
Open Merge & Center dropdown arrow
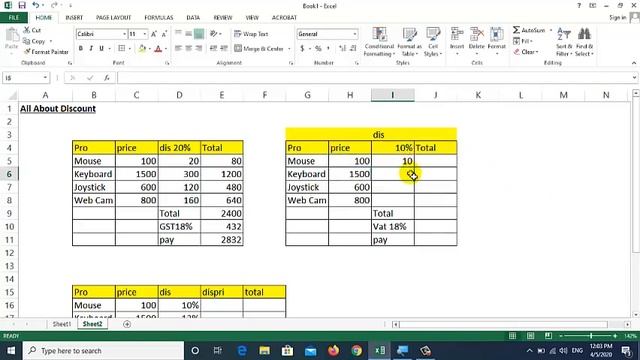coord(289,49)
